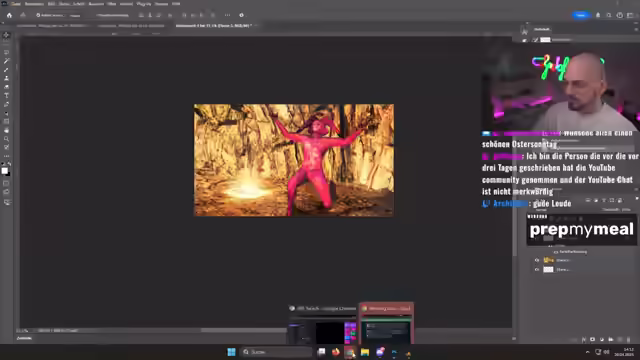Hide the upper image layer via eye
640x360 pixels.
(x=537, y=260)
